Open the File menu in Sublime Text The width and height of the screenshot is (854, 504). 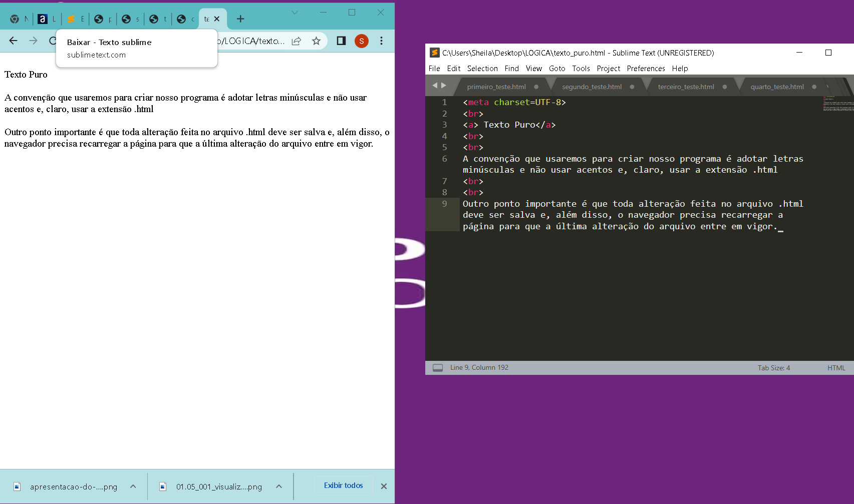coord(434,69)
